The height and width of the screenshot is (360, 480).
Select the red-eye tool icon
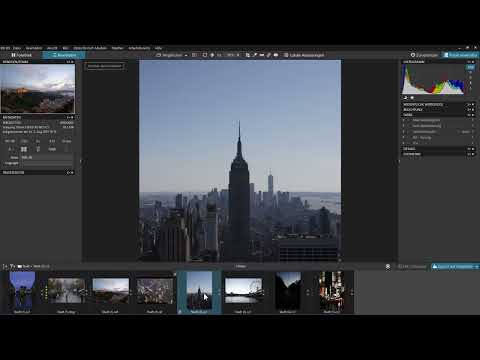point(276,55)
